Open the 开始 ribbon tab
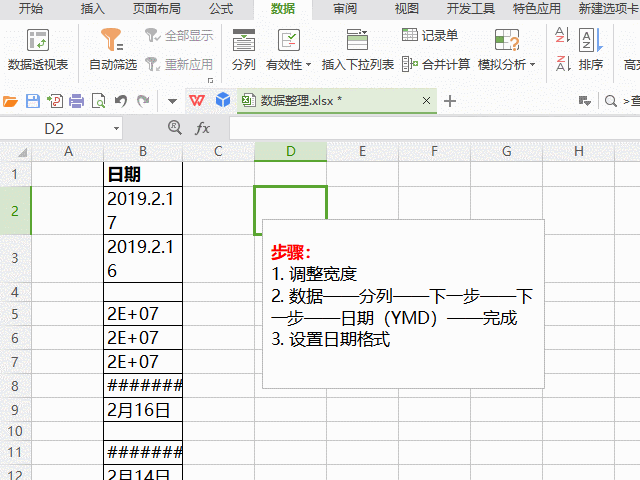This screenshot has width=640, height=480. tap(30, 9)
